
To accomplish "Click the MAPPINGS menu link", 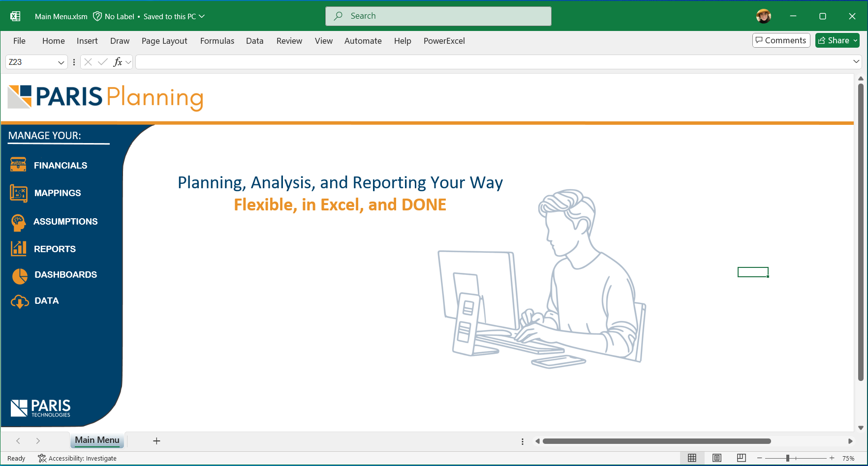I will coord(58,193).
